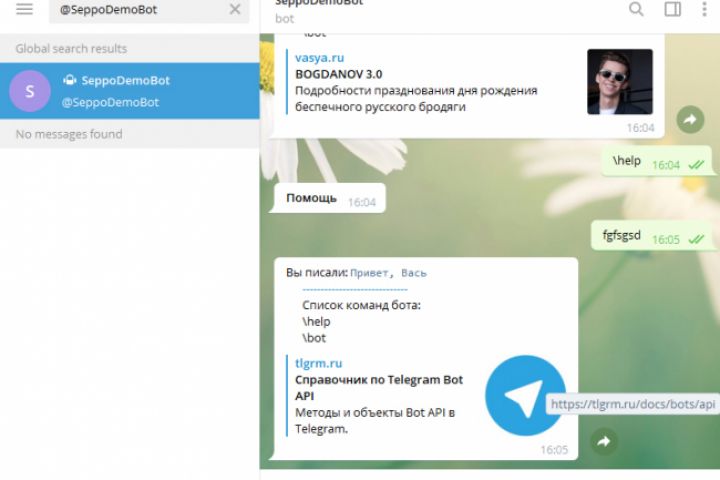
Task: Click the No messages found label
Action: 69,134
